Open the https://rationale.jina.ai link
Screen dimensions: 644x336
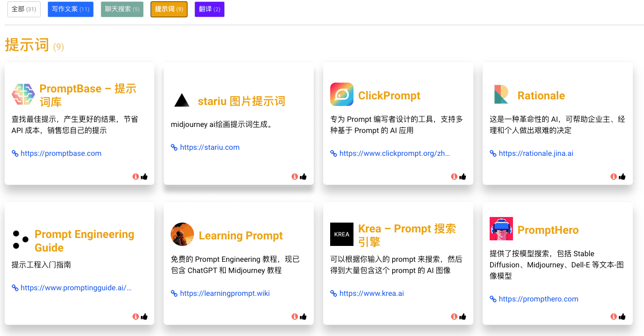click(536, 153)
